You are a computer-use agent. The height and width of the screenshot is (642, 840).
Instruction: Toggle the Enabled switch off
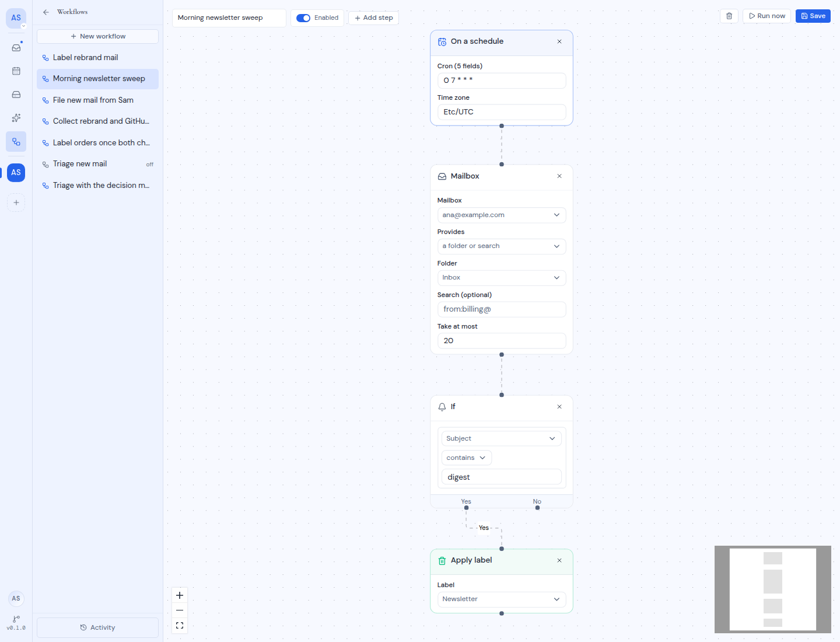pos(303,18)
